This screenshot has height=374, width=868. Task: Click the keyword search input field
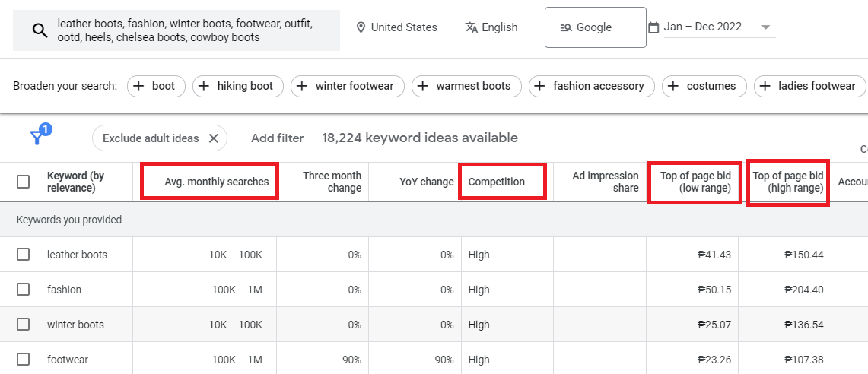pyautogui.click(x=176, y=30)
